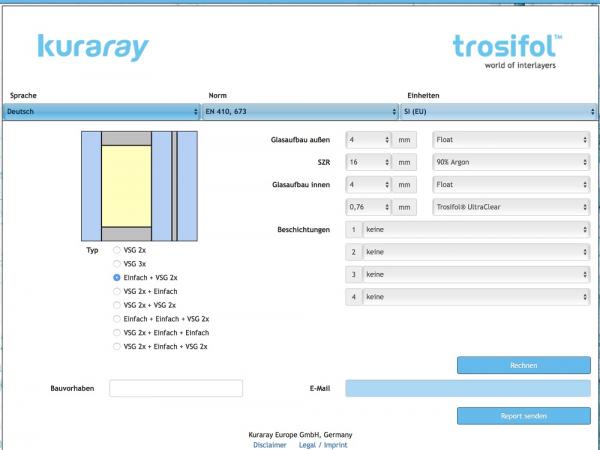
Task: Focus the E-Mail input field
Action: point(468,388)
